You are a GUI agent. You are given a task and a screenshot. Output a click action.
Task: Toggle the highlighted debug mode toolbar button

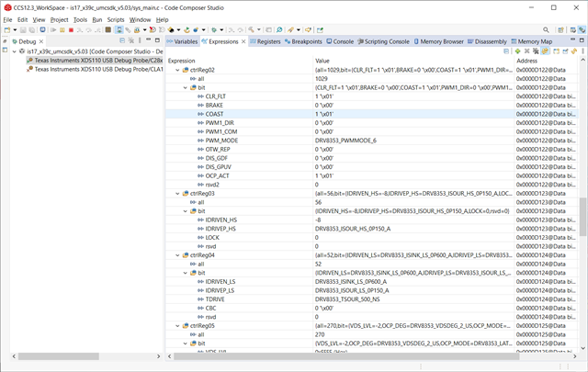coord(119,29)
